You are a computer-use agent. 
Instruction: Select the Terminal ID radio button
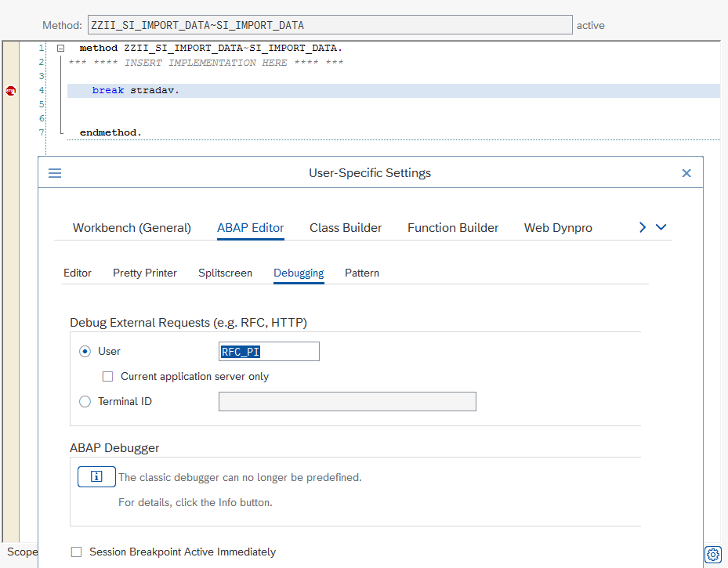[x=85, y=401]
